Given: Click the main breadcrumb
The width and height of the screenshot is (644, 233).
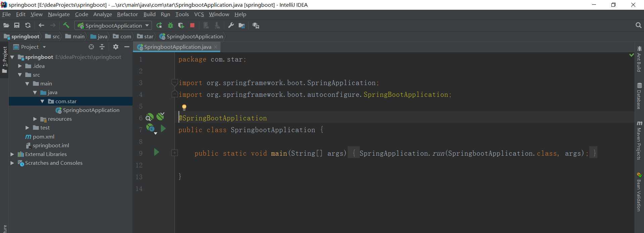Looking at the screenshot, I should tap(75, 36).
